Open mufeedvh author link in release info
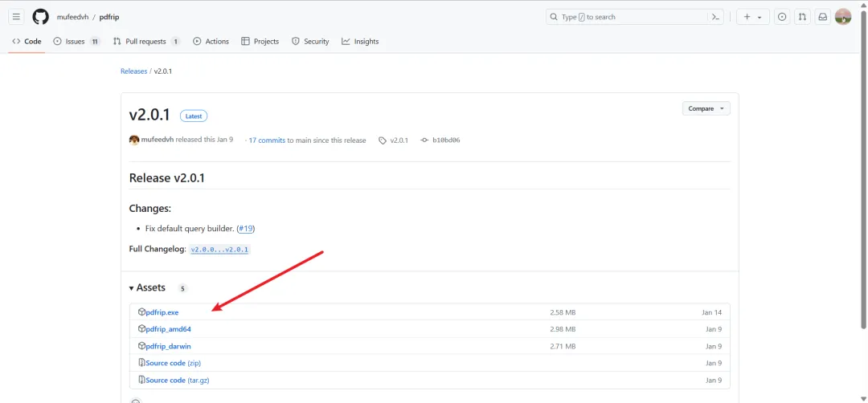Viewport: 868px width, 403px height. tap(158, 140)
